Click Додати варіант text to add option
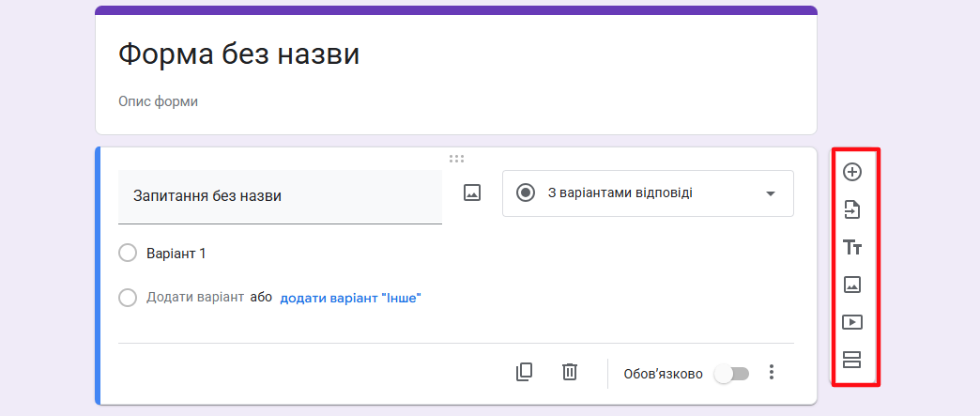 point(195,298)
